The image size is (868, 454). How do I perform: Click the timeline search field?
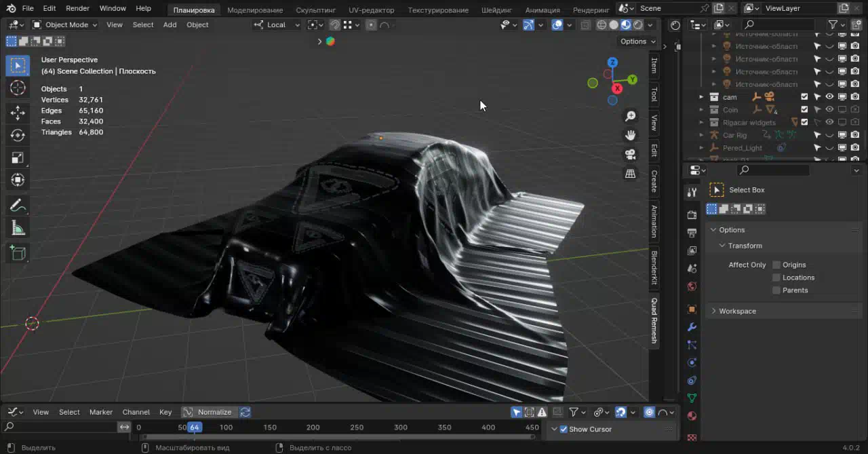[60, 427]
